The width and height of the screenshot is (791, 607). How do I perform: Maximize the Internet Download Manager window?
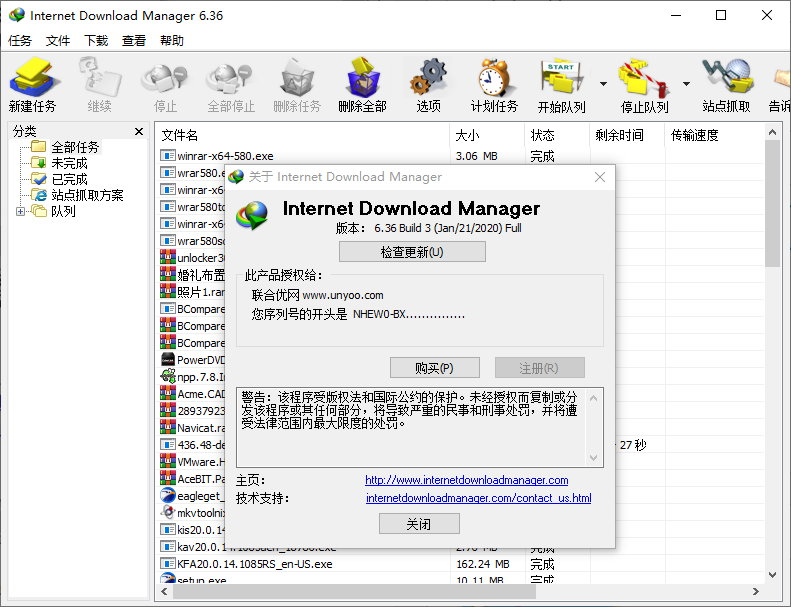tap(721, 15)
